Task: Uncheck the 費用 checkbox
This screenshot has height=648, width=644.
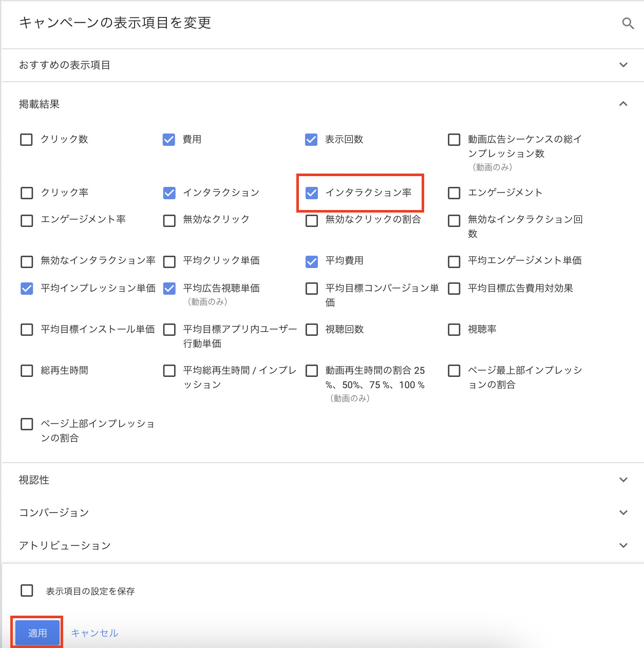Action: tap(169, 140)
